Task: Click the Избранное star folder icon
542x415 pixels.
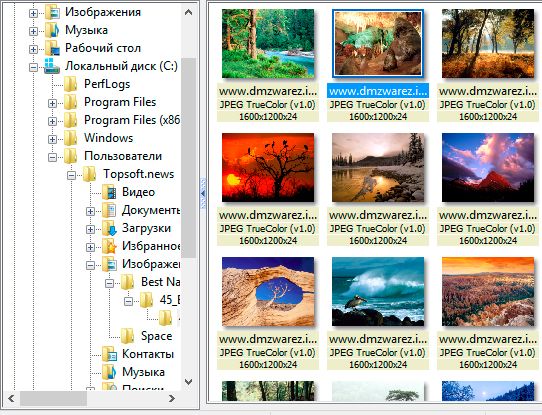Action: pyautogui.click(x=109, y=246)
